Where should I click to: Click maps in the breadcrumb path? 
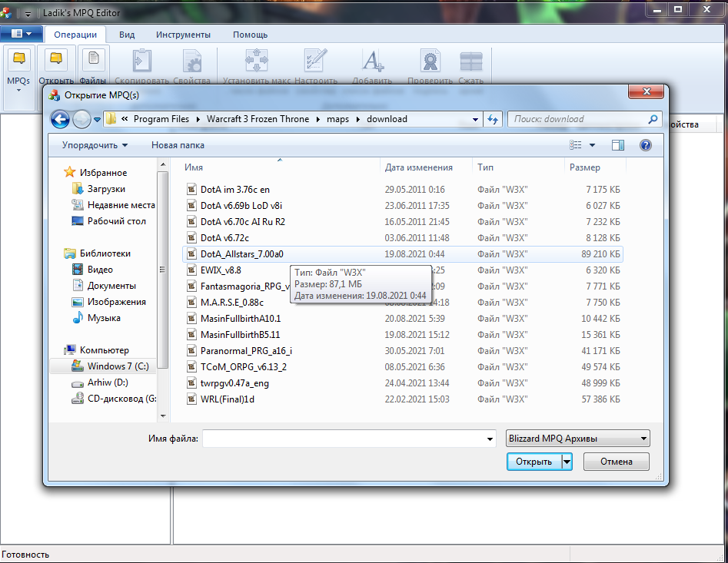tap(337, 119)
